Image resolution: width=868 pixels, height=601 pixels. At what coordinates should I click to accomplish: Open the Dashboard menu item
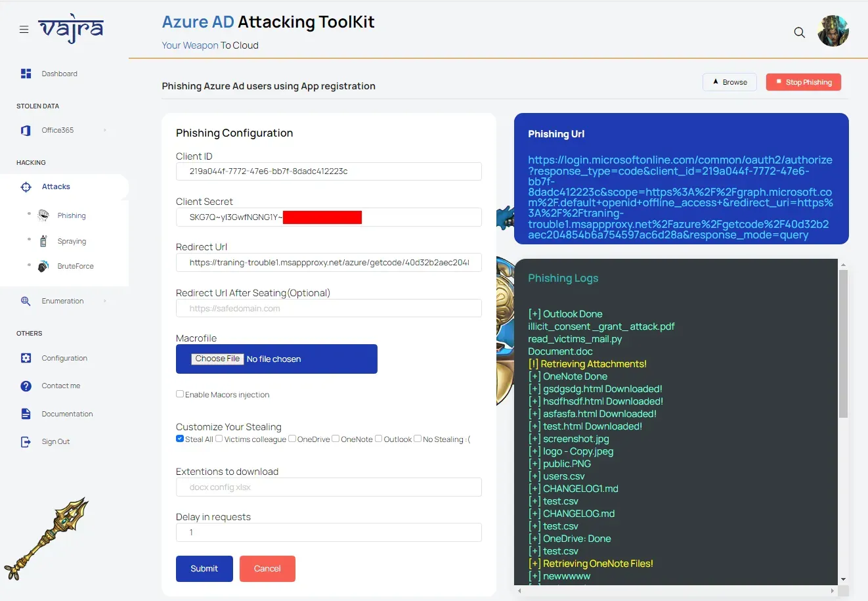click(x=59, y=74)
